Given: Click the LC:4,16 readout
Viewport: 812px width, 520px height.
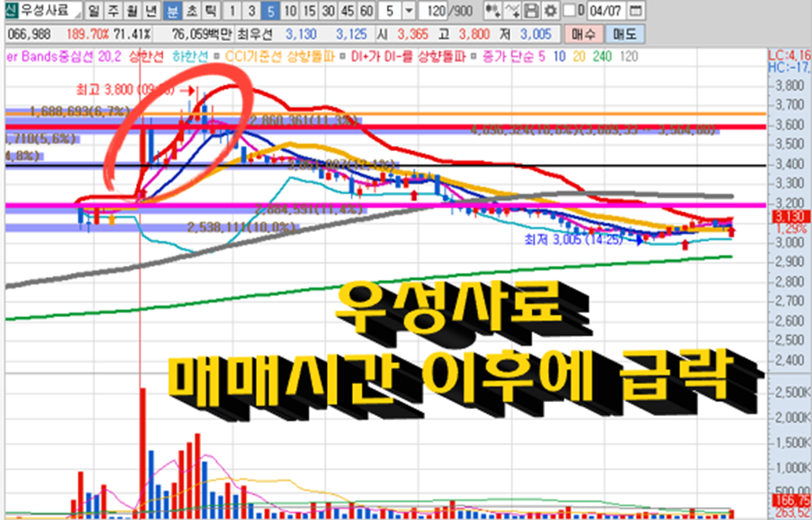Looking at the screenshot, I should (788, 54).
